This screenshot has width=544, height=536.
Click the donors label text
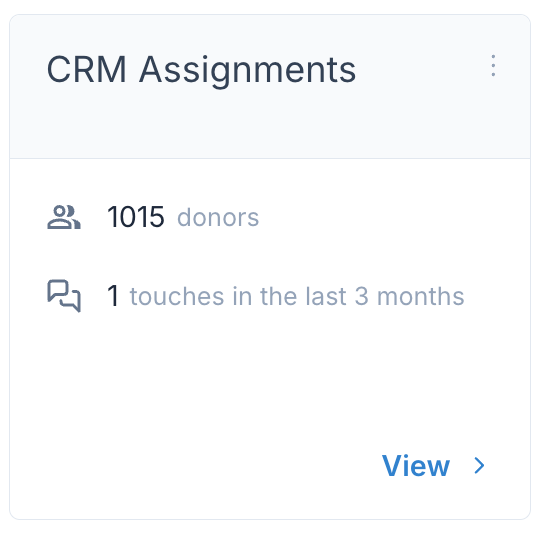coord(218,218)
